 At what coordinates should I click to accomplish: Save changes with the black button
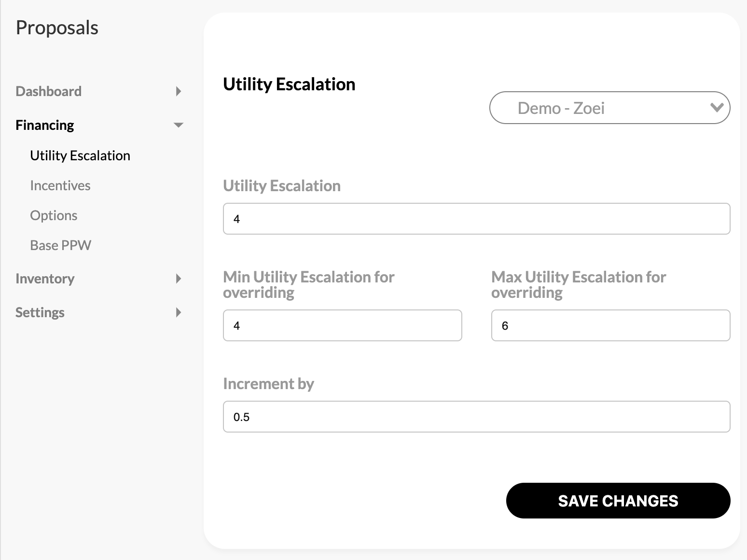(618, 501)
